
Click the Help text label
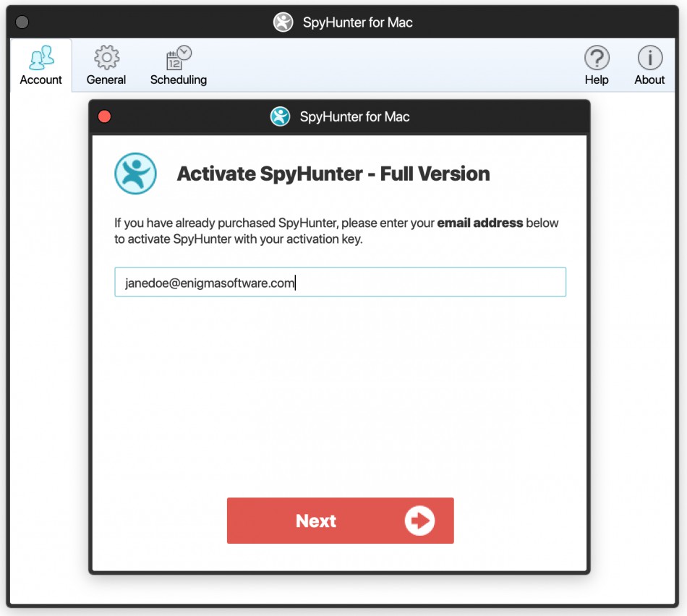(597, 80)
